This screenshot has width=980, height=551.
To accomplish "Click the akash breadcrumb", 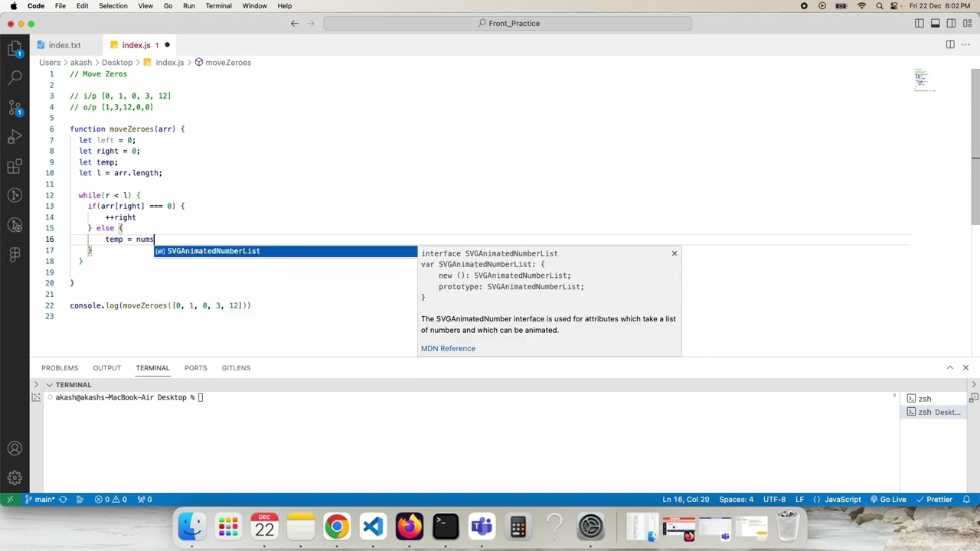I will click(x=81, y=63).
